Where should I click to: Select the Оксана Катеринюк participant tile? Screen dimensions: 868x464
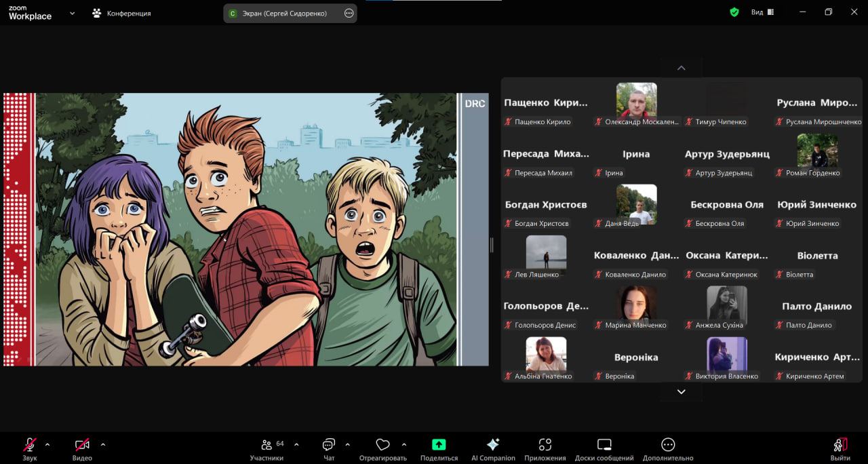[727, 256]
